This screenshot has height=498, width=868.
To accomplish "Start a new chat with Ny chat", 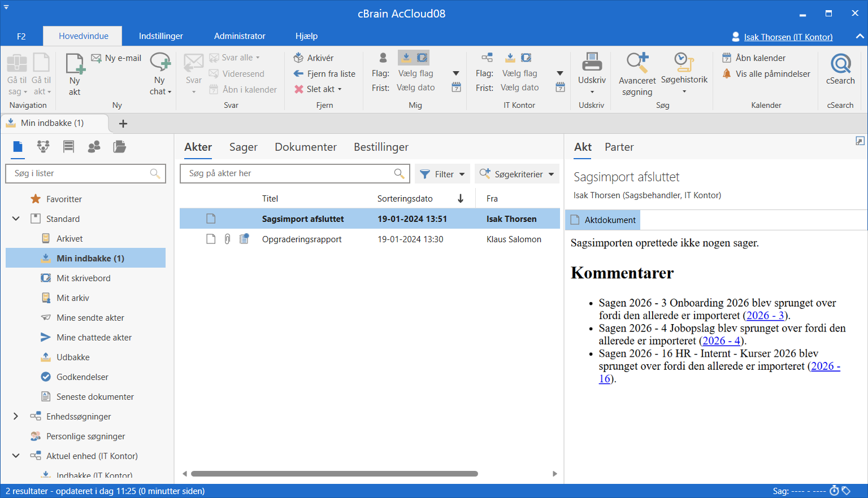I will point(160,75).
